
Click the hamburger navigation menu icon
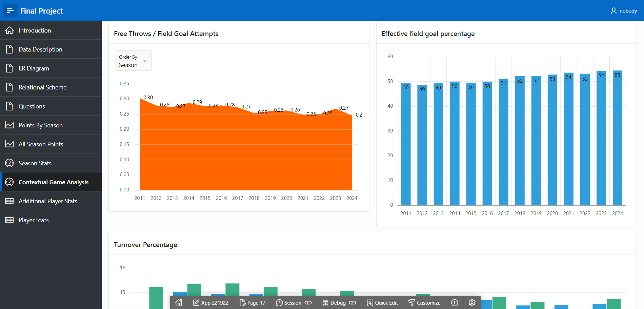pos(10,11)
